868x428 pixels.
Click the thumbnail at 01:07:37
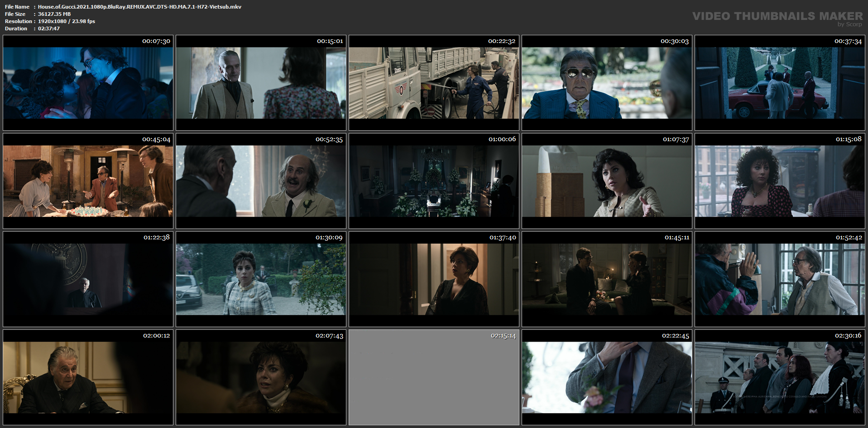click(607, 181)
